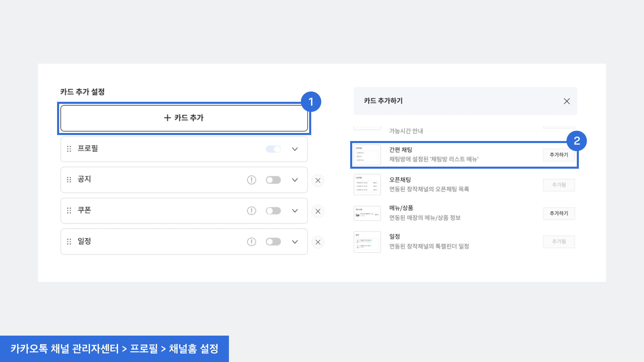Expand the 프로필 card chevron
Screen dimensions: 644x362
click(295, 149)
